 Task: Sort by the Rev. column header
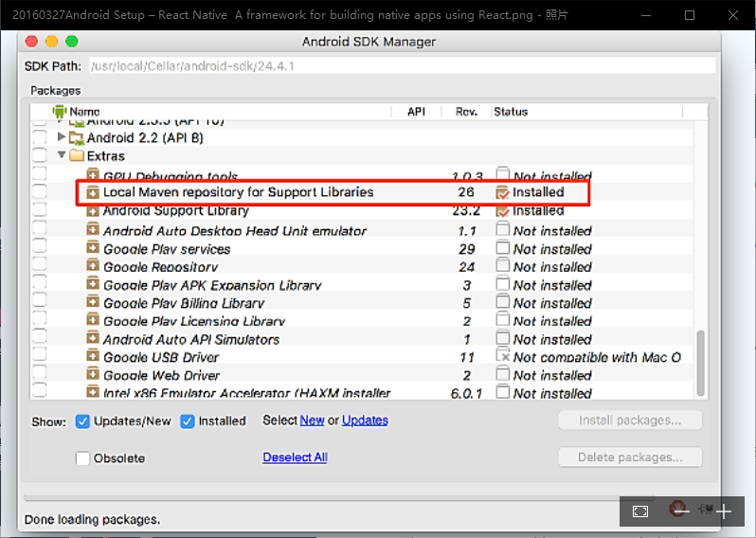coord(466,112)
